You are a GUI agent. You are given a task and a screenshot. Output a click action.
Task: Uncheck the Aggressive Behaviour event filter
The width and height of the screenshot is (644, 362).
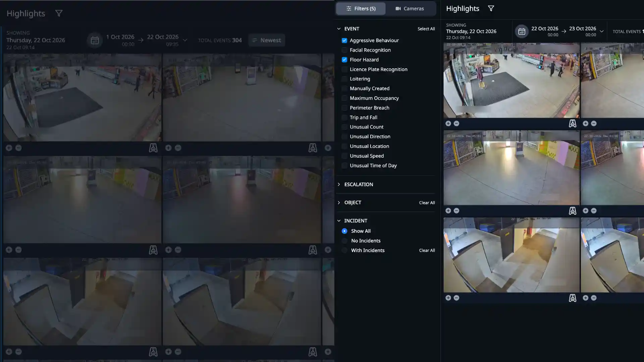click(x=344, y=41)
